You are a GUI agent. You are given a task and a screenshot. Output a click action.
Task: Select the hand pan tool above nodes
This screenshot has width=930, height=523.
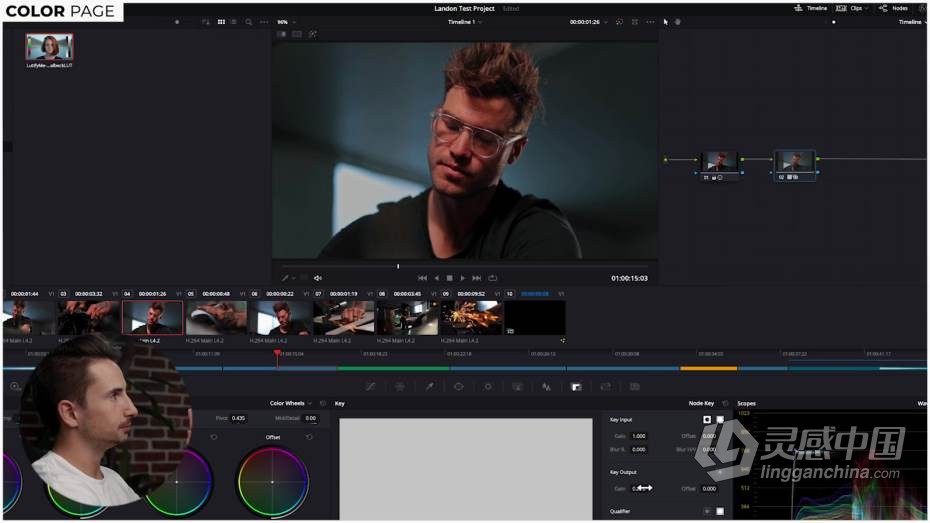[678, 22]
